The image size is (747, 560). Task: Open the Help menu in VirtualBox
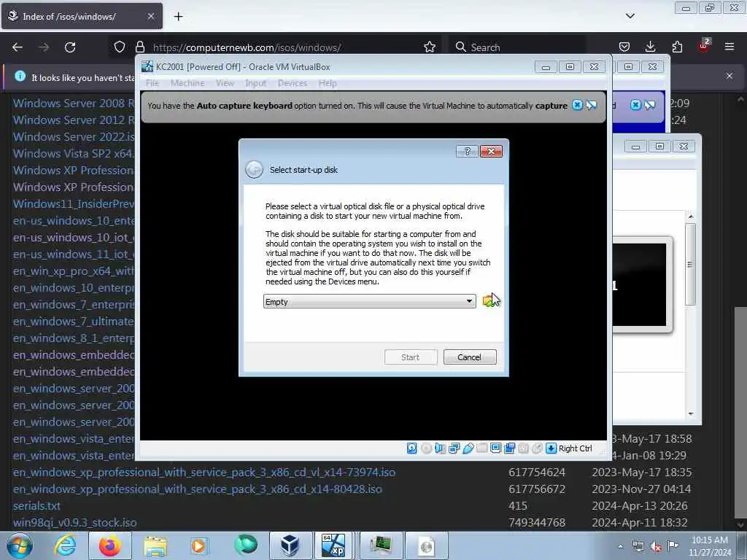(328, 83)
